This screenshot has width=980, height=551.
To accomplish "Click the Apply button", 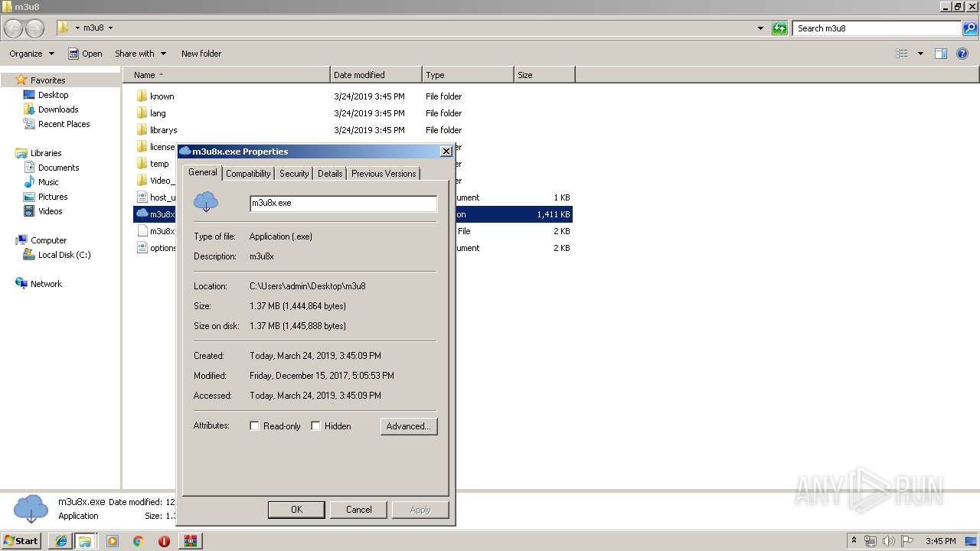I will click(420, 510).
